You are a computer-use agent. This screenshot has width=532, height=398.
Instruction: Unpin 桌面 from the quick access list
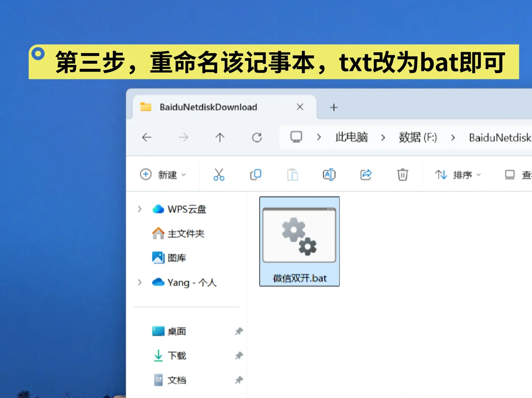(238, 331)
